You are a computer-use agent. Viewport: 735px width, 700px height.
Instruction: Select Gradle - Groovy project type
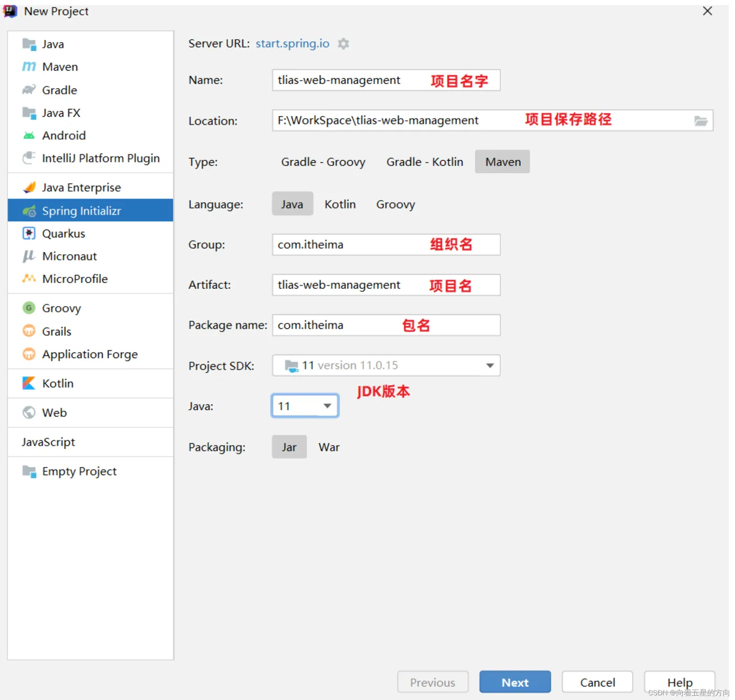(x=323, y=162)
